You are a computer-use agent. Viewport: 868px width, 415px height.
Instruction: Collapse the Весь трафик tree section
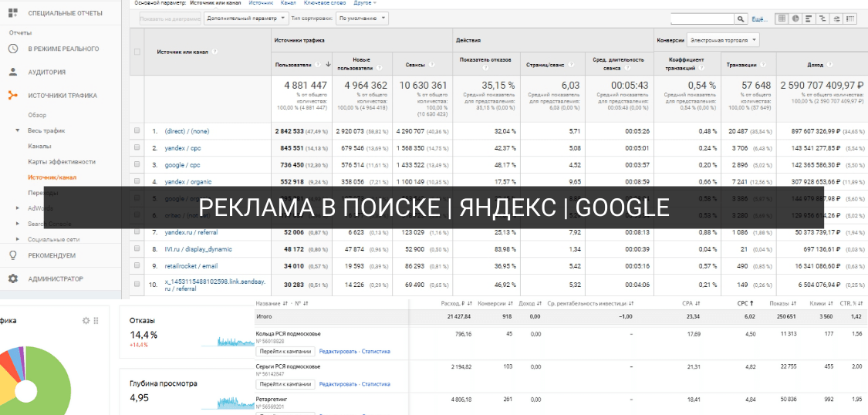(17, 130)
